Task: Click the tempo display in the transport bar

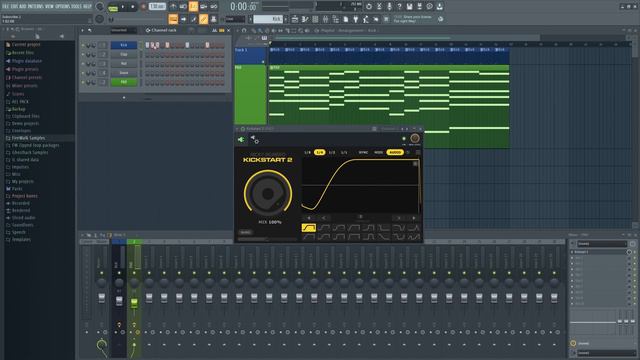Action: click(157, 7)
